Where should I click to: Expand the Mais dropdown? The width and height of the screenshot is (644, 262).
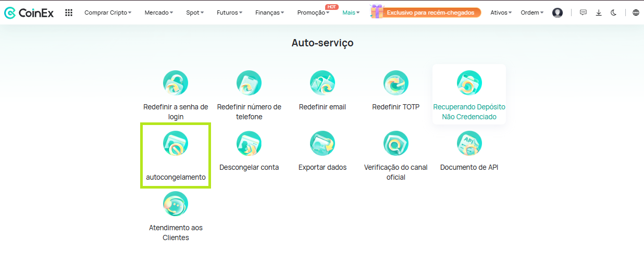[351, 13]
